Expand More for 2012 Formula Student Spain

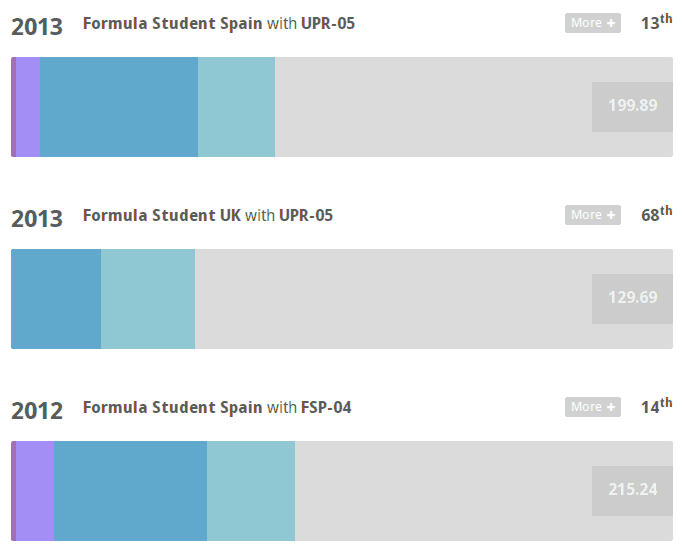[x=592, y=407]
